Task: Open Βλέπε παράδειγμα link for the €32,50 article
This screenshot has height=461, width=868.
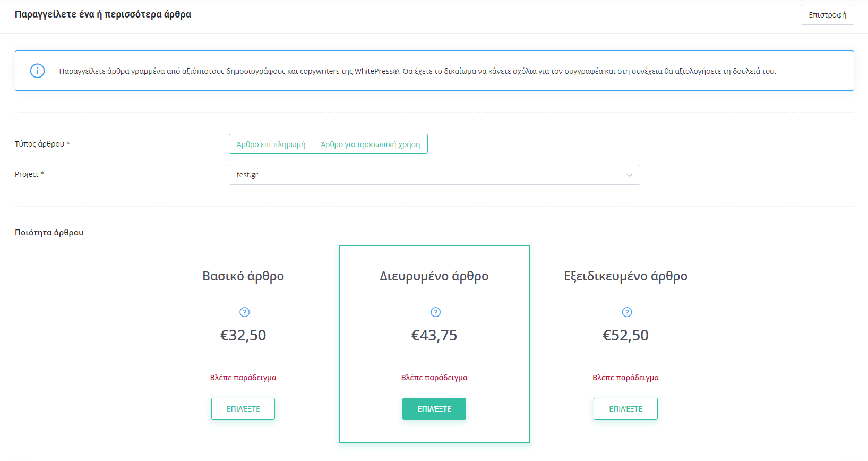Action: pos(243,378)
